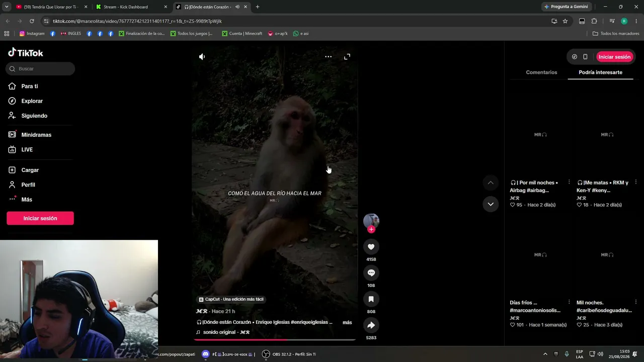Click Pregunta a Gemini button
Image resolution: width=644 pixels, height=362 pixels.
(566, 7)
